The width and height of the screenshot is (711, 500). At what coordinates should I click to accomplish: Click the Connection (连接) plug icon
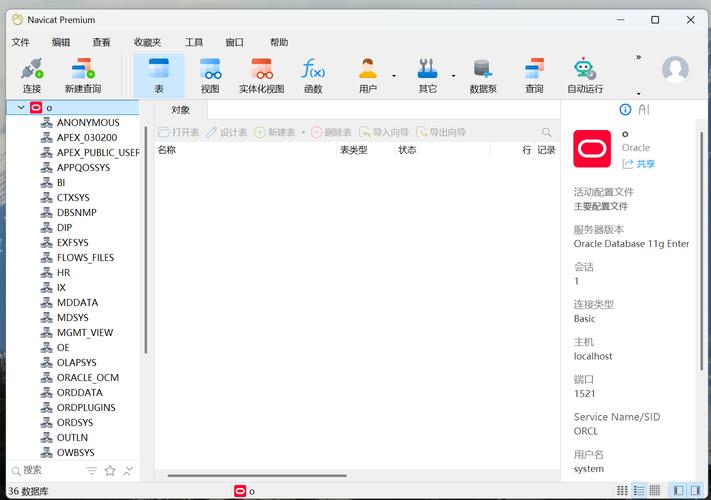32,69
